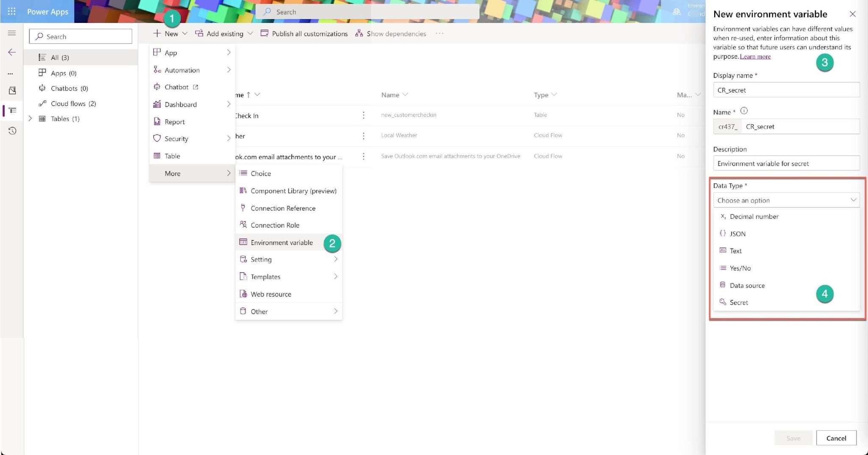The width and height of the screenshot is (868, 455).
Task: Select Report from the New menu
Action: (x=192, y=122)
